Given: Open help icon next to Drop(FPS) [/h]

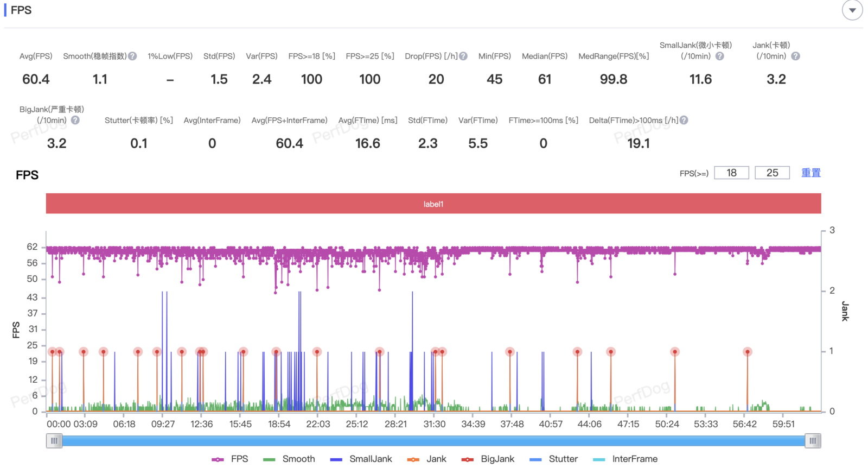Looking at the screenshot, I should pyautogui.click(x=463, y=56).
